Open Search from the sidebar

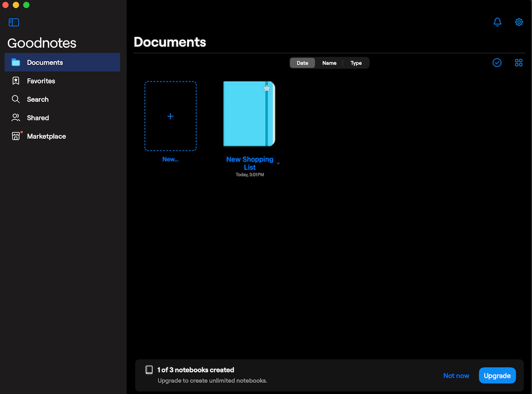click(x=37, y=99)
